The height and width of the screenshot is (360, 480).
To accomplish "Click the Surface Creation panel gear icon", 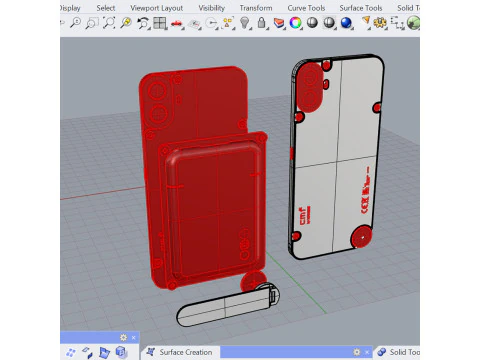I will click(x=357, y=352).
